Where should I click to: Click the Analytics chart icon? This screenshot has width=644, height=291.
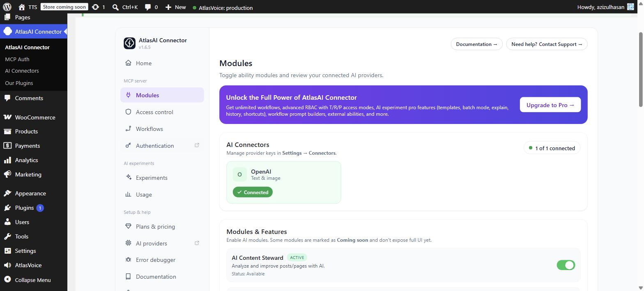click(7, 160)
